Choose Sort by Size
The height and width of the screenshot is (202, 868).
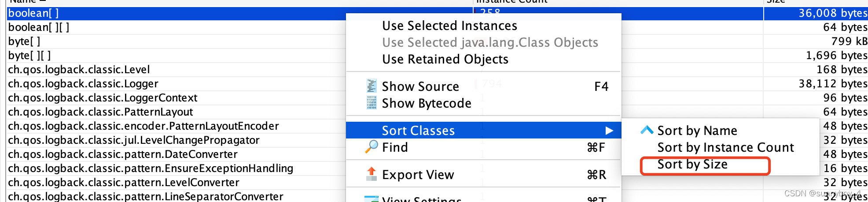692,164
